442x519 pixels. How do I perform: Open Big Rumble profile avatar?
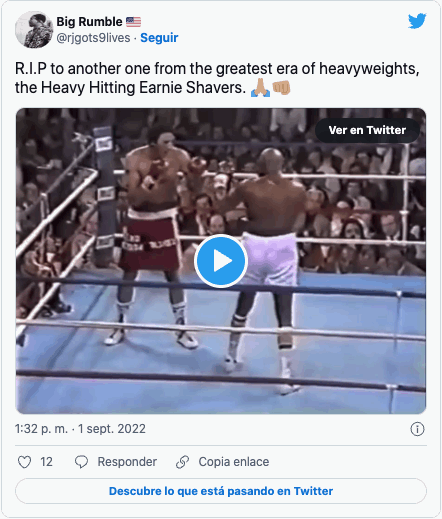(x=34, y=30)
